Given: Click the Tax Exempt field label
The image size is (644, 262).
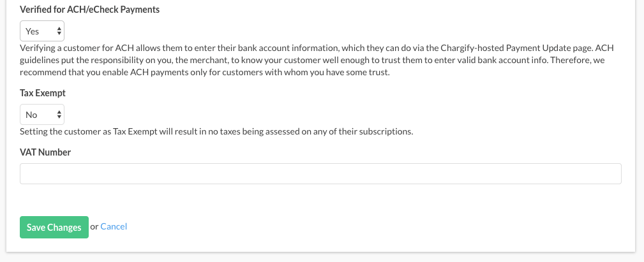Looking at the screenshot, I should click(x=43, y=93).
